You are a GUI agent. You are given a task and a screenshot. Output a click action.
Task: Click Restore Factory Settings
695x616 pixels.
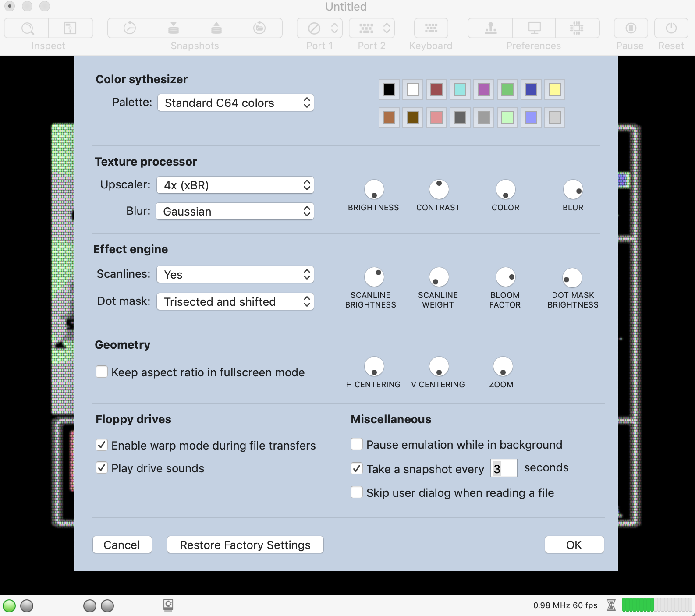tap(245, 545)
